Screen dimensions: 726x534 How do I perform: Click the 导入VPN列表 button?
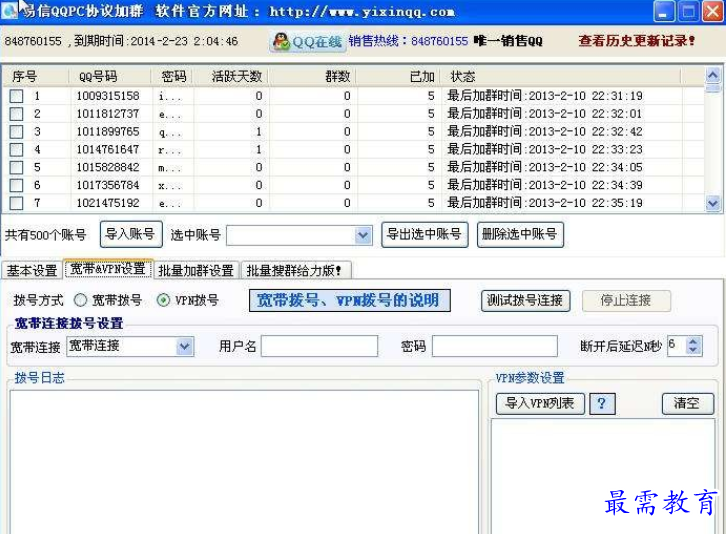coord(540,403)
